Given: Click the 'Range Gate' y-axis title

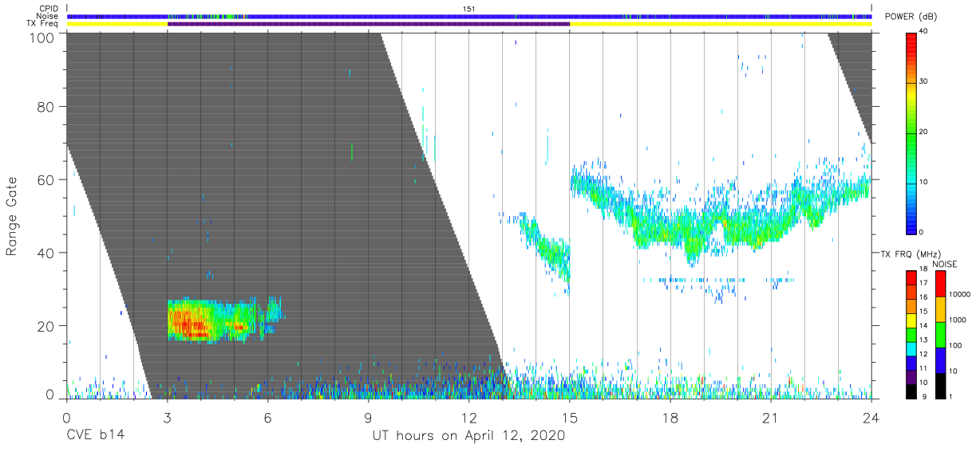Looking at the screenshot, I should click(12, 216).
